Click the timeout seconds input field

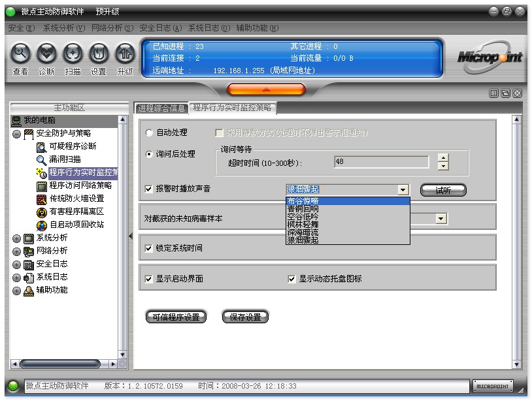[382, 162]
